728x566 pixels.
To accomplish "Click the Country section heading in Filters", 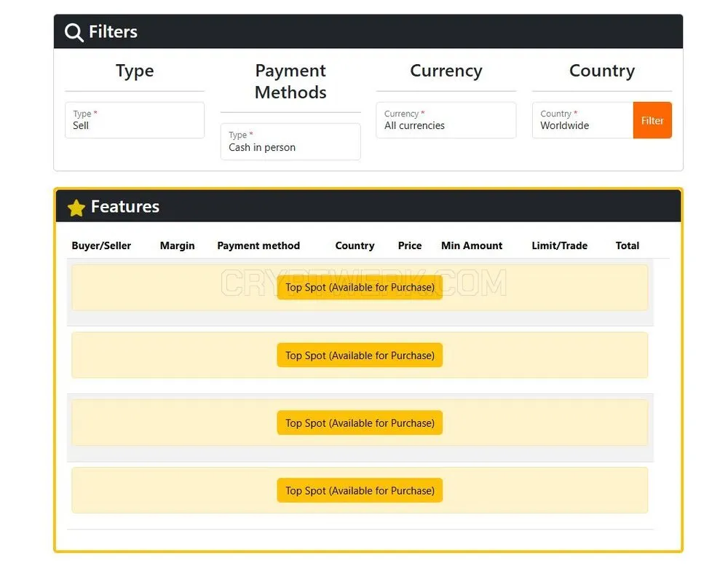I will coord(602,71).
